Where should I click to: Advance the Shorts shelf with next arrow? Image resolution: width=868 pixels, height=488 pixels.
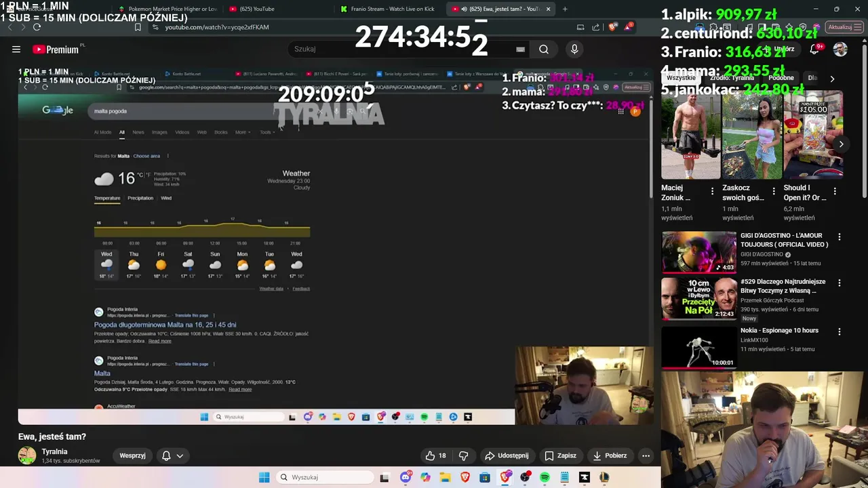pos(841,144)
